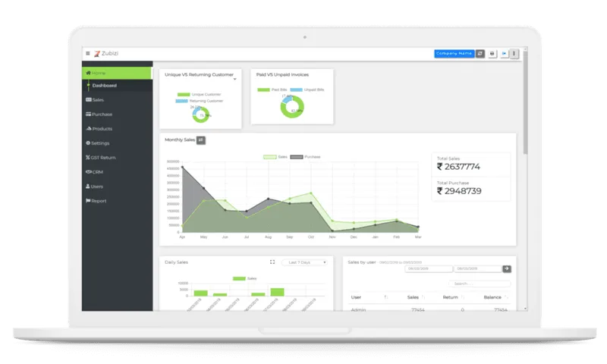Toggle Unique Customer legend item
This screenshot has height=364, width=607.
pyautogui.click(x=199, y=94)
